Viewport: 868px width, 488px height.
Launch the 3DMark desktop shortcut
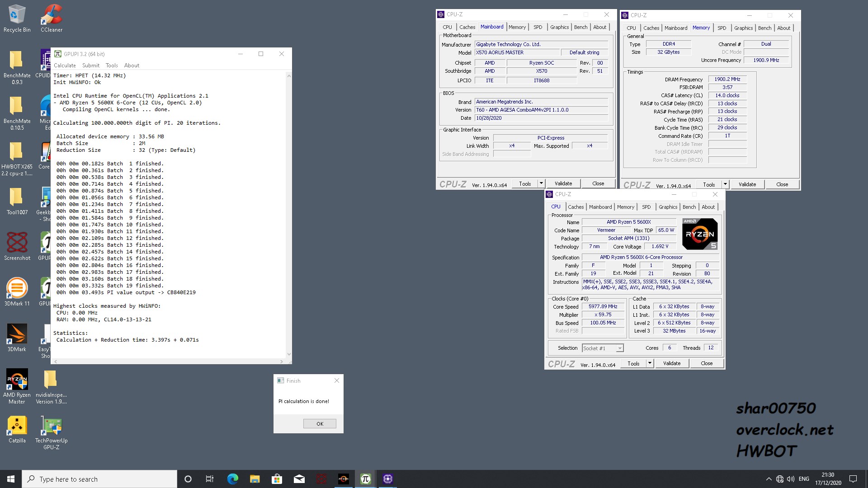[17, 338]
